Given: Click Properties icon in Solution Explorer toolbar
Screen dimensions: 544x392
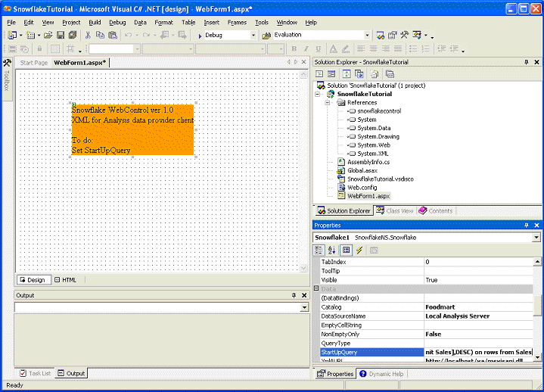Looking at the screenshot, I should coord(390,74).
